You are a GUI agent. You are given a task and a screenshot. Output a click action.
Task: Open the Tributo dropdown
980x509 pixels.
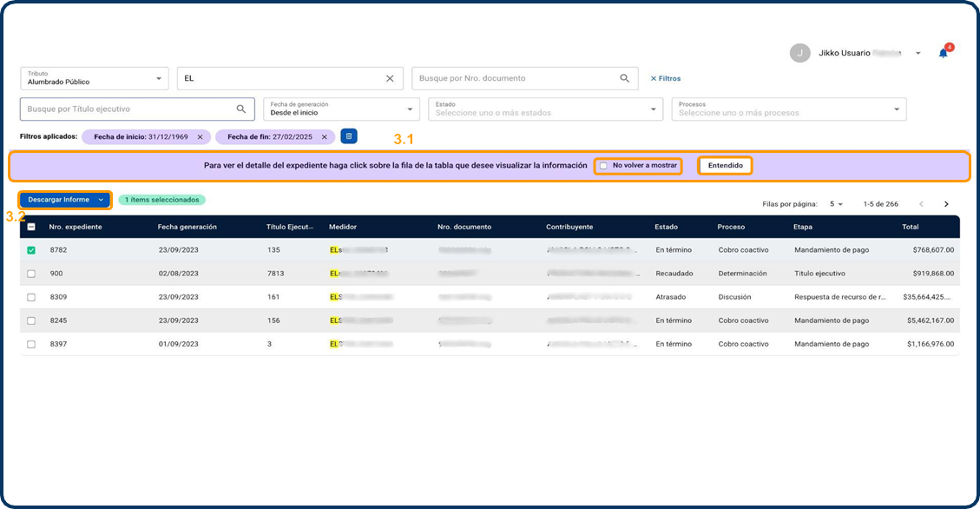[x=94, y=78]
